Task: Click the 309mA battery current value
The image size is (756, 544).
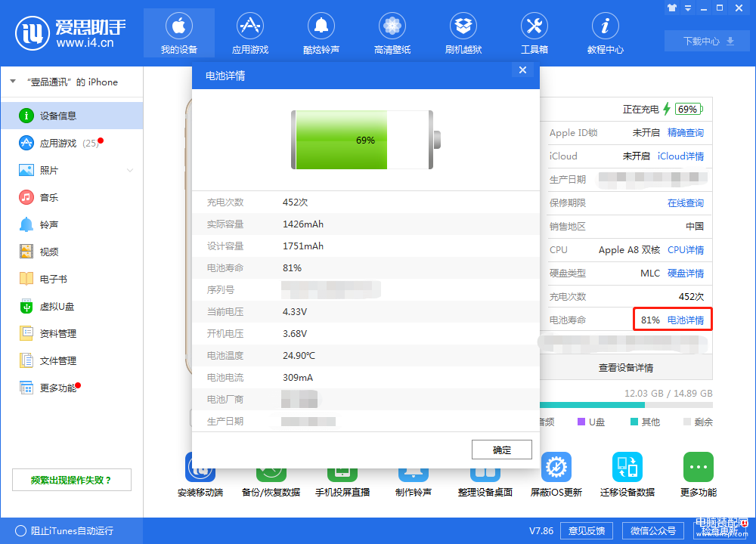Action: [297, 377]
